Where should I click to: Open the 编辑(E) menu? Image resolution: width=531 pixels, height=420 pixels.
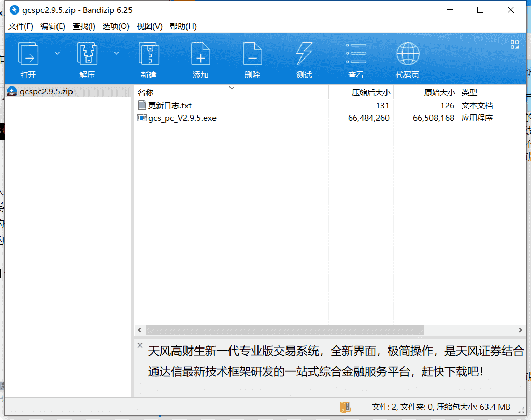[52, 26]
